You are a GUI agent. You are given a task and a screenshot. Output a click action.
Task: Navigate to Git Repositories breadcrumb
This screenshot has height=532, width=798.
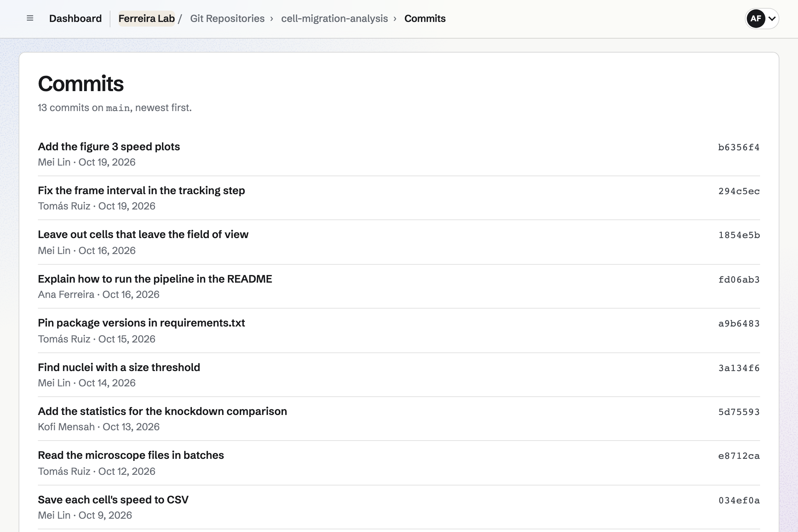point(227,18)
